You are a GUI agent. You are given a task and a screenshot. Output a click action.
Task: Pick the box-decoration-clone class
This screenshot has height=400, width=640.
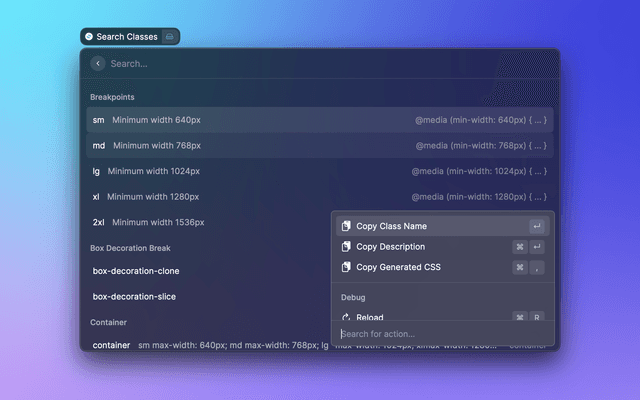pos(136,271)
